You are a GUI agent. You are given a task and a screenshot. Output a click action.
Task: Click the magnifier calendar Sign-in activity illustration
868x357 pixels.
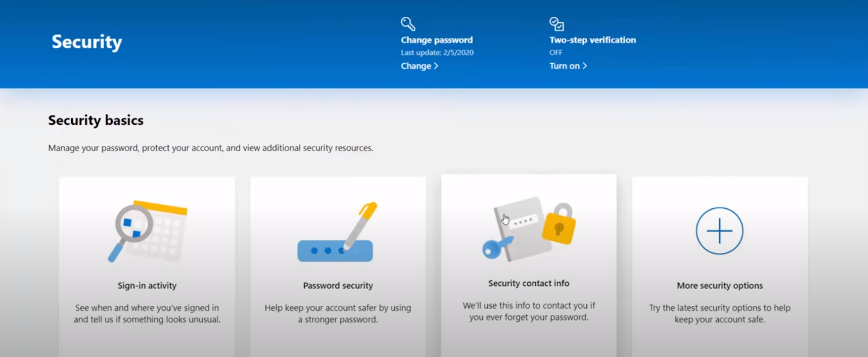148,231
